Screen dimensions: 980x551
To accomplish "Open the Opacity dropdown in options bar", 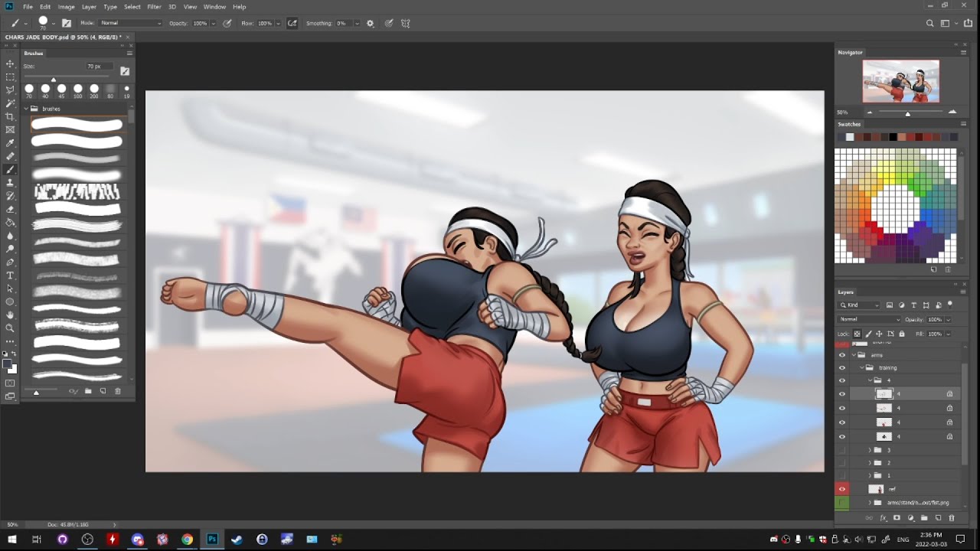I will click(x=214, y=23).
